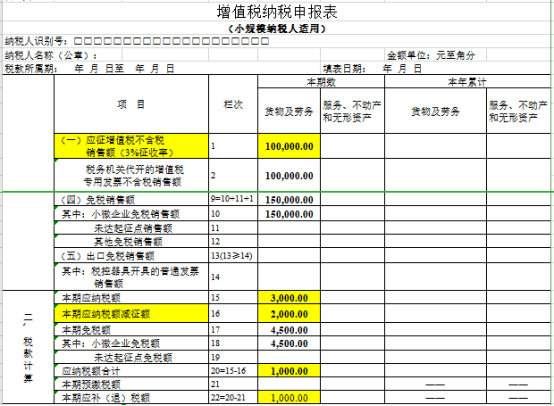Image resolution: width=554 pixels, height=406 pixels.
Task: Select the yellow 3,000.00 本期应纳税额 cell
Action: [x=289, y=298]
